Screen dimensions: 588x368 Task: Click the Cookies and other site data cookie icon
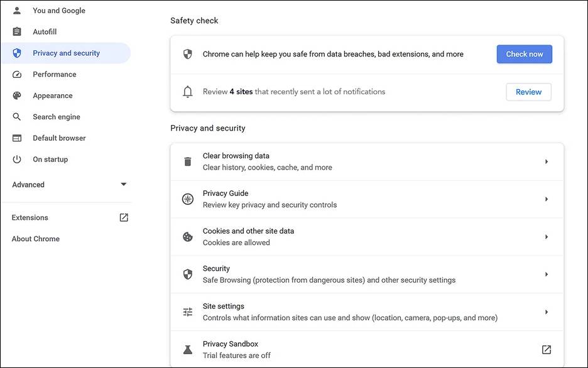click(187, 237)
